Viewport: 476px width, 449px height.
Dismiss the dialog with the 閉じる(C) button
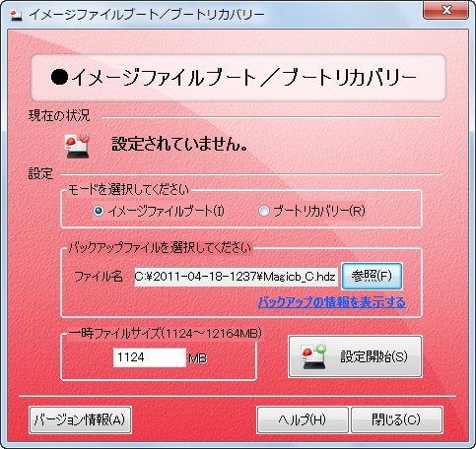pyautogui.click(x=397, y=419)
